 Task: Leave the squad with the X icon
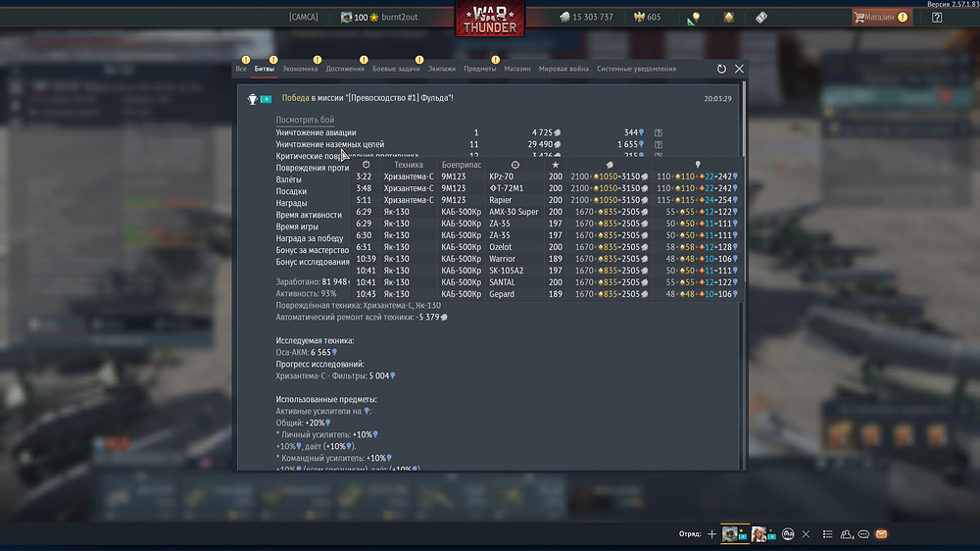click(x=806, y=534)
